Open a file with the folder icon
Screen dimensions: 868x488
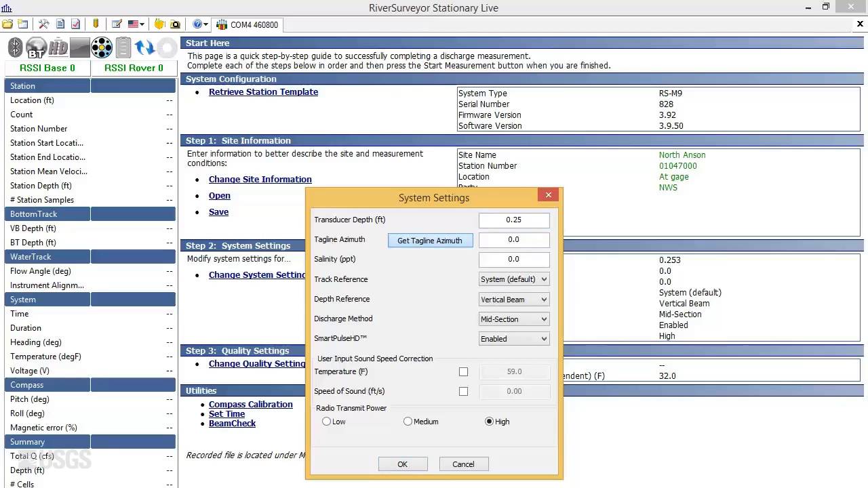click(7, 24)
